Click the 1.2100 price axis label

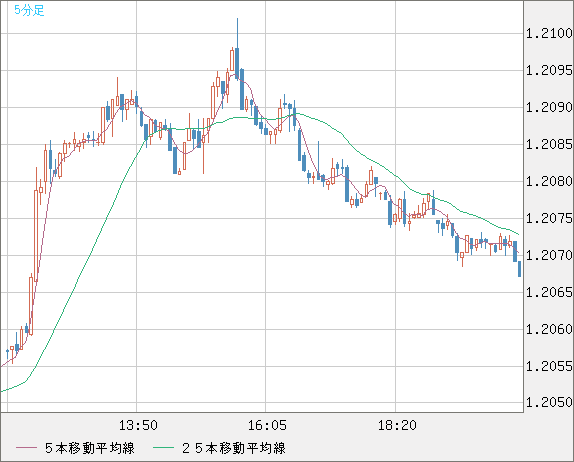click(549, 33)
